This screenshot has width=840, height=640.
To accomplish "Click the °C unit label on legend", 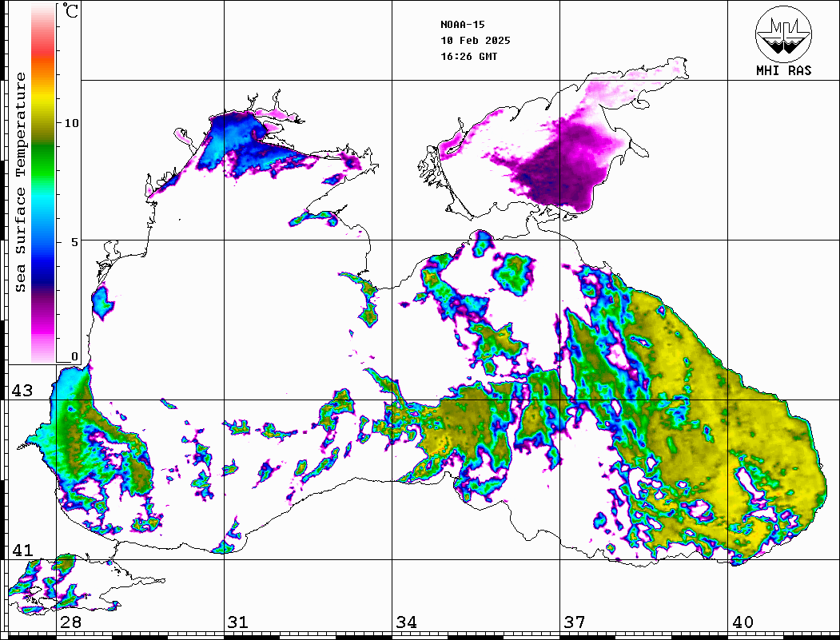I will tap(70, 10).
